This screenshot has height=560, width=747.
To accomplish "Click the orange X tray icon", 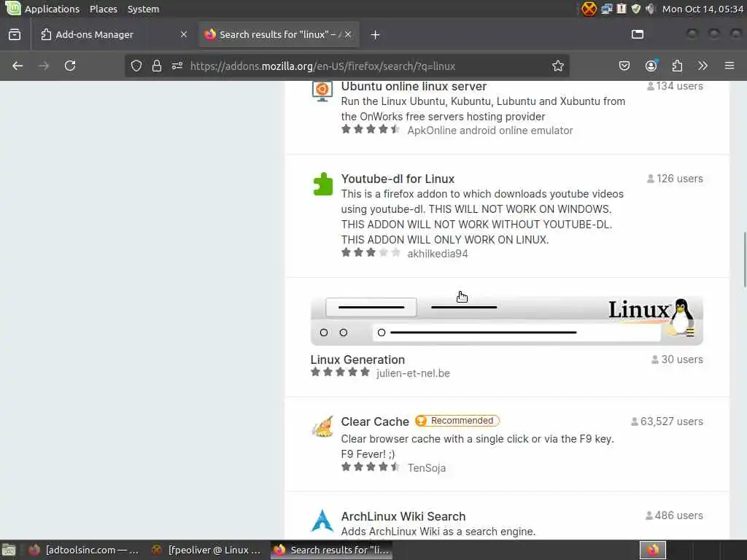I will pyautogui.click(x=589, y=9).
